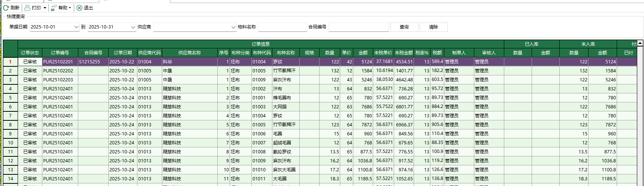Viewport: 644px width, 186px height.
Task: Open the end date 2025-10-31 picker
Action: pyautogui.click(x=133, y=27)
